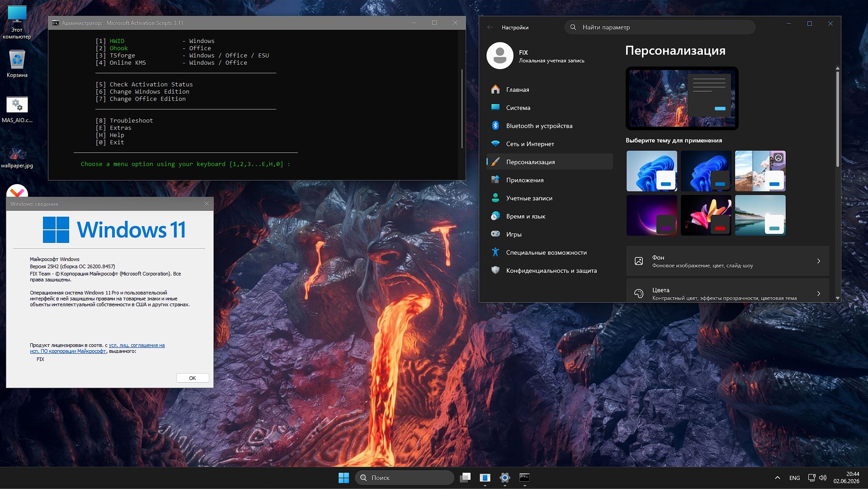Screen dimensions: 868x489
Task: Open 'Учетные записи' section in Settings
Action: 549,198
